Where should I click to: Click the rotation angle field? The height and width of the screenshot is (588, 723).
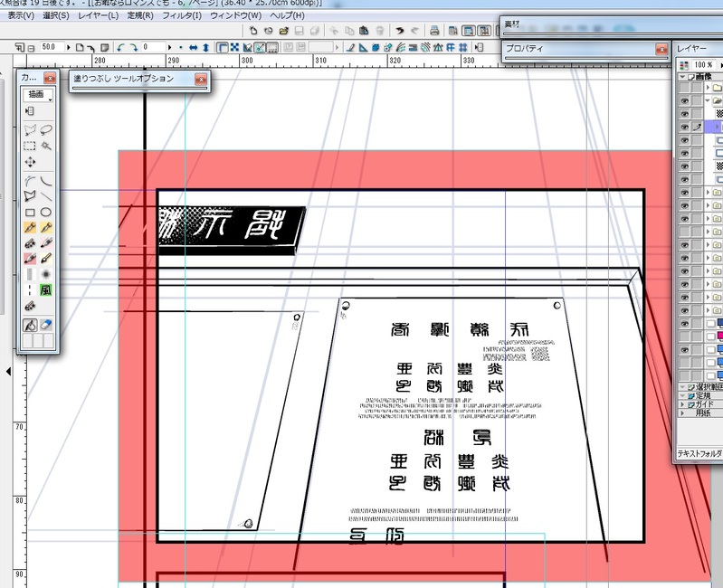(154, 47)
